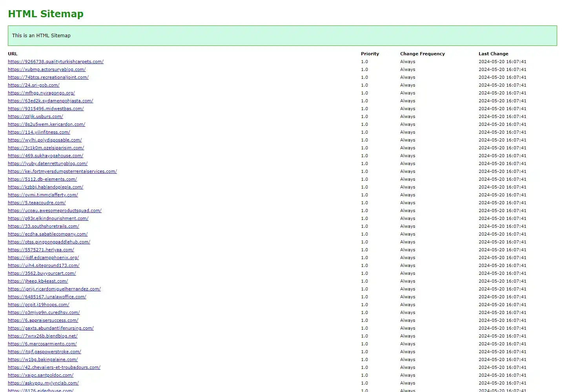Go to the 5112.db-elements.com link

42,179
